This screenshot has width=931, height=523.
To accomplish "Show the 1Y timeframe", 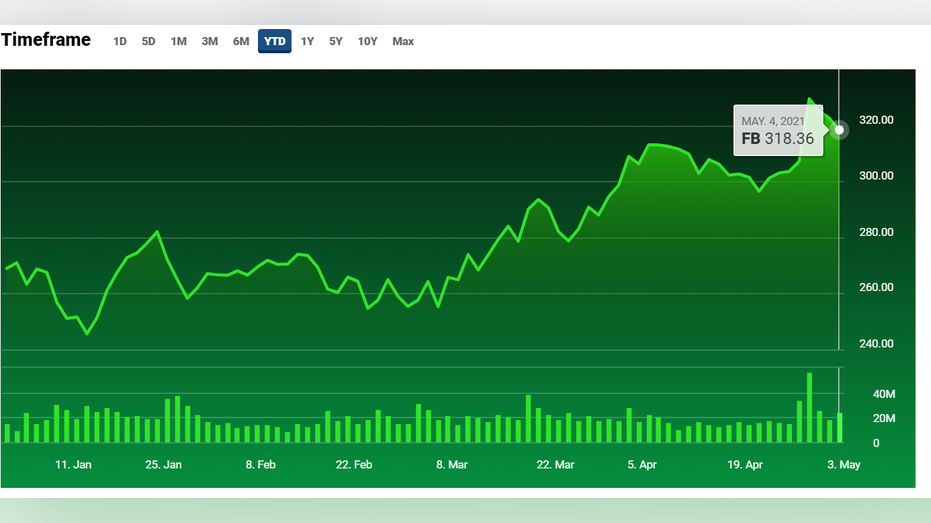I will [x=307, y=42].
